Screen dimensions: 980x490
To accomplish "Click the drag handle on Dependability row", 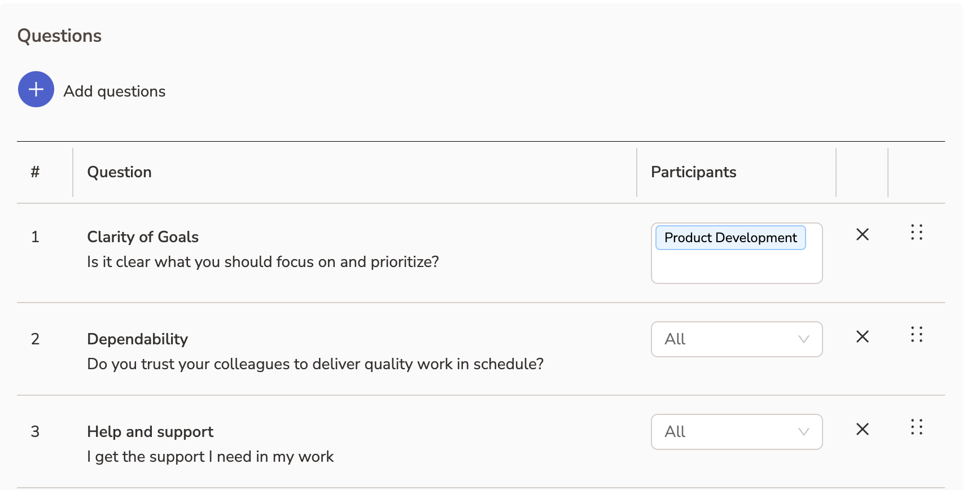I will pos(916,334).
